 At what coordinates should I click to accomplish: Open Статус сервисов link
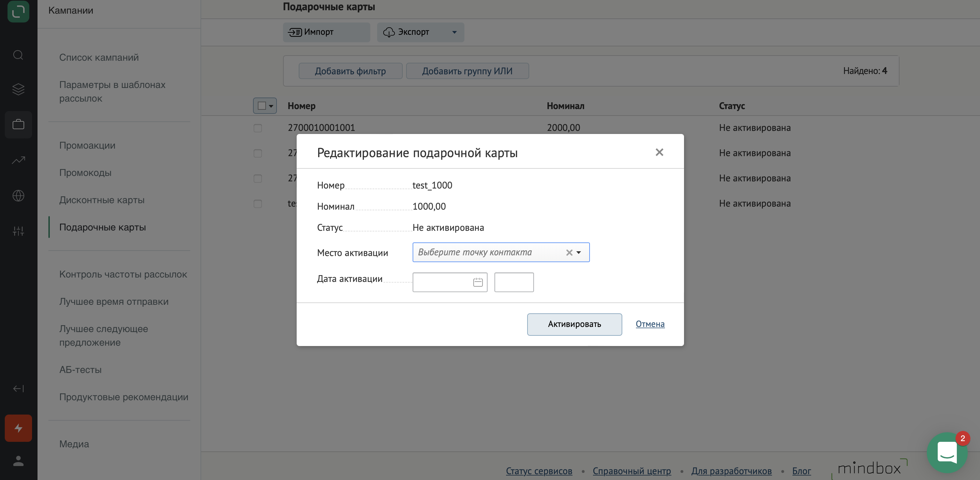click(539, 471)
